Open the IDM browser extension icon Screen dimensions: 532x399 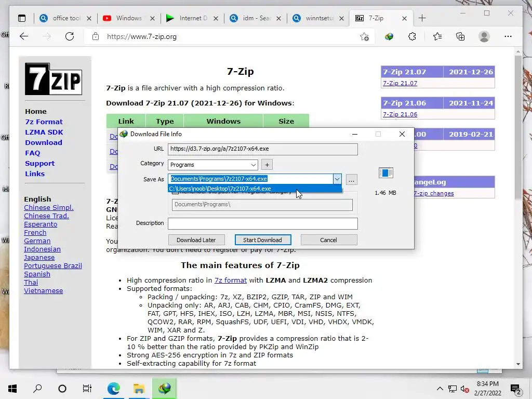(x=389, y=37)
